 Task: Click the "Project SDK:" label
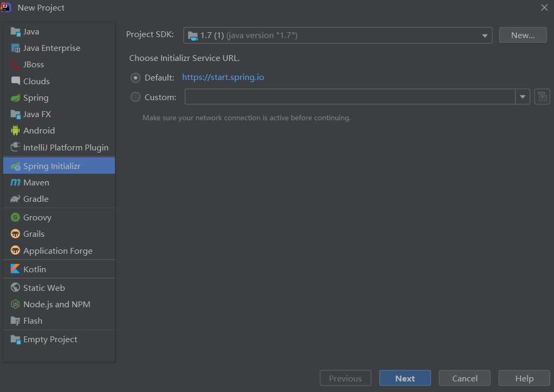[150, 34]
